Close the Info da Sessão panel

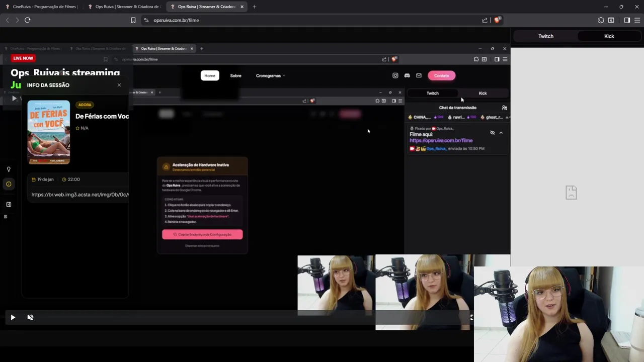pyautogui.click(x=119, y=85)
